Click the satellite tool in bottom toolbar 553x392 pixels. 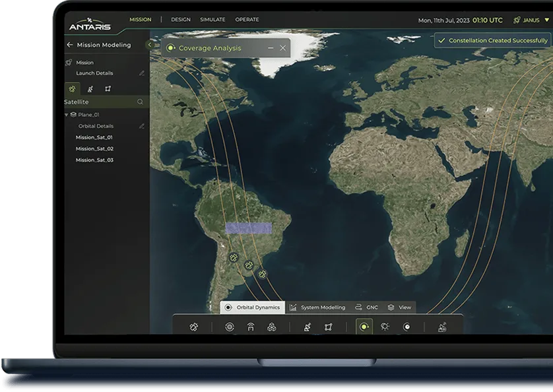pyautogui.click(x=193, y=327)
